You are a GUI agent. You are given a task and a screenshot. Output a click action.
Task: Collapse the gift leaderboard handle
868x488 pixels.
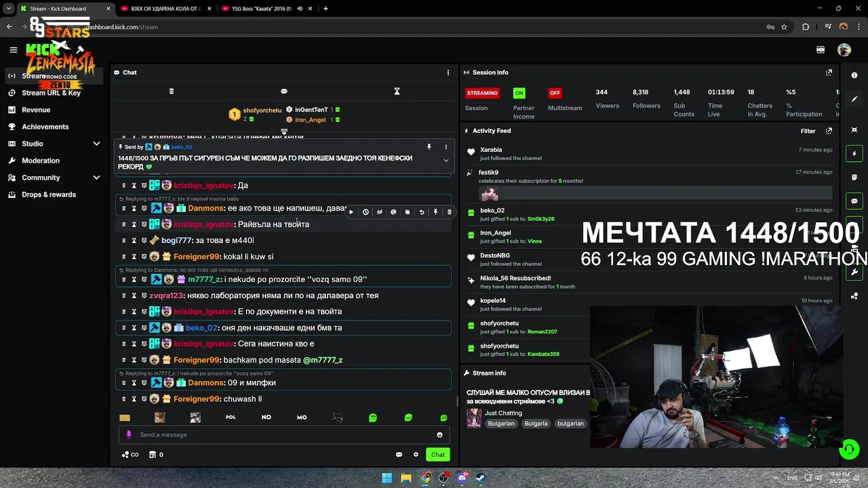(284, 131)
